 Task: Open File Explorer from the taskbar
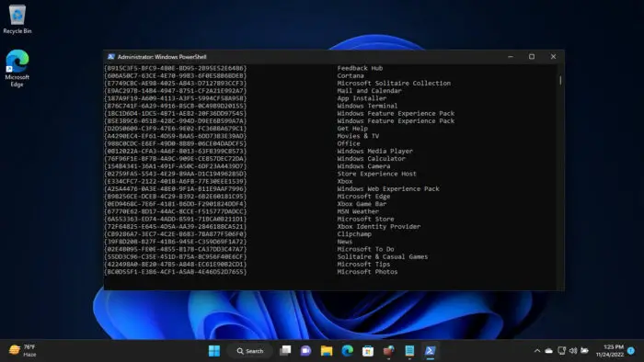coord(327,351)
